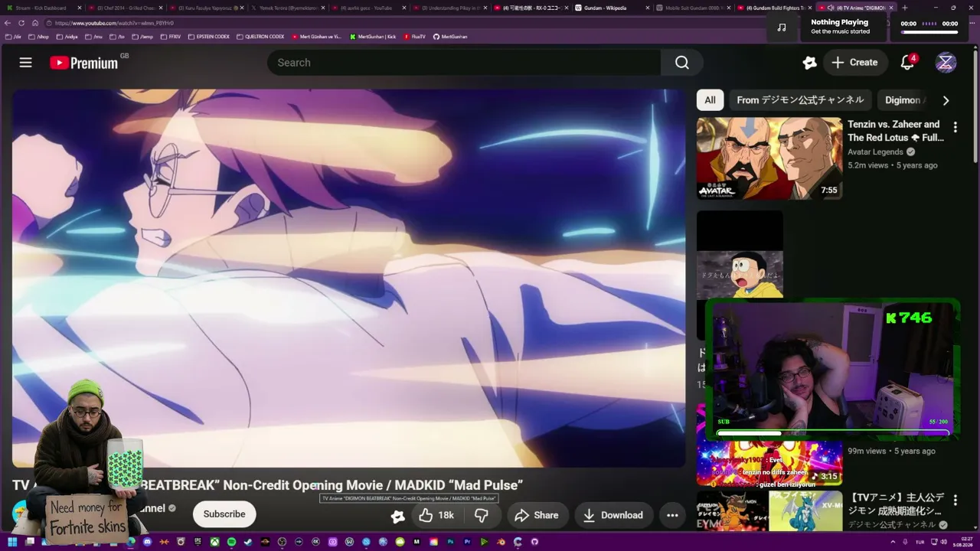
Task: Subscribe to the channel
Action: tap(224, 514)
